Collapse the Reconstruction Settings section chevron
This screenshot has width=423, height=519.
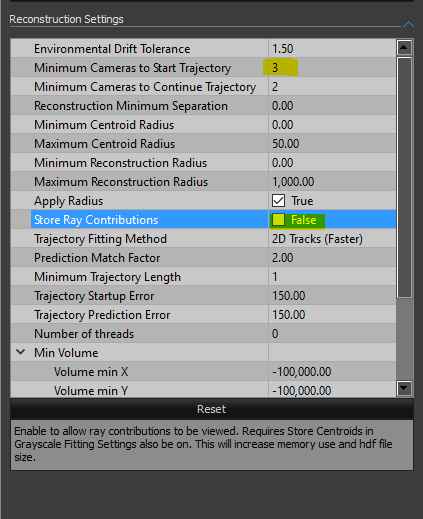click(x=408, y=24)
